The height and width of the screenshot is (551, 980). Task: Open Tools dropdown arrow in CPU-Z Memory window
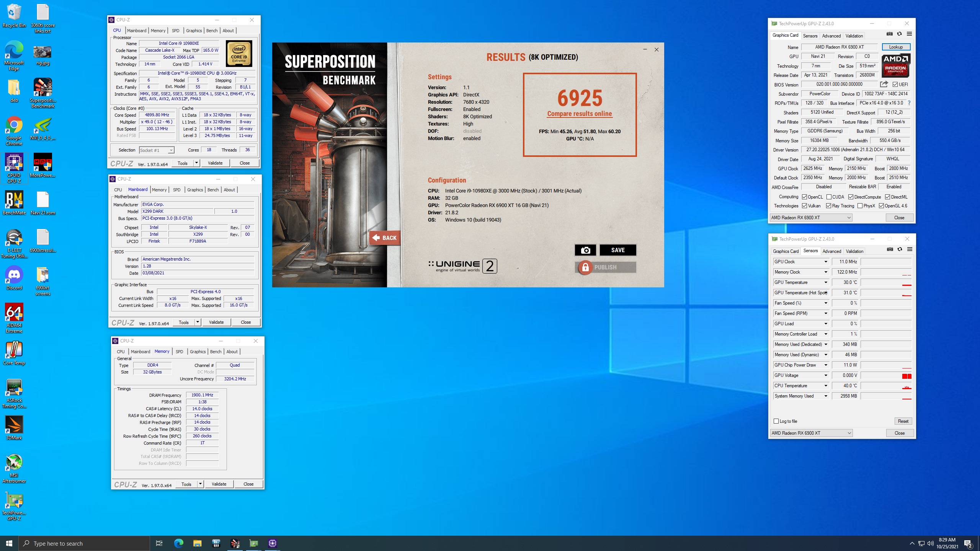pos(200,484)
